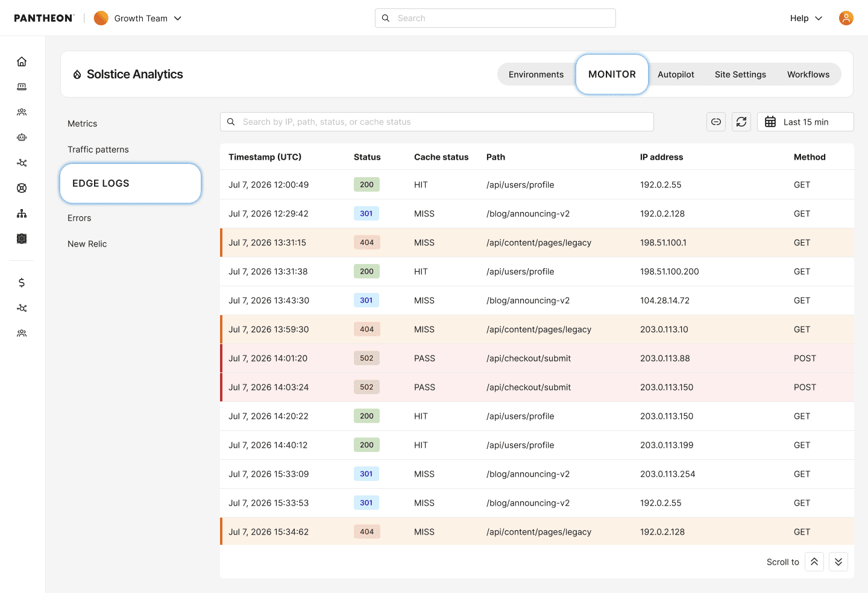The width and height of the screenshot is (868, 593).
Task: Click the 404 badge in the 13:31:15 row
Action: point(366,242)
